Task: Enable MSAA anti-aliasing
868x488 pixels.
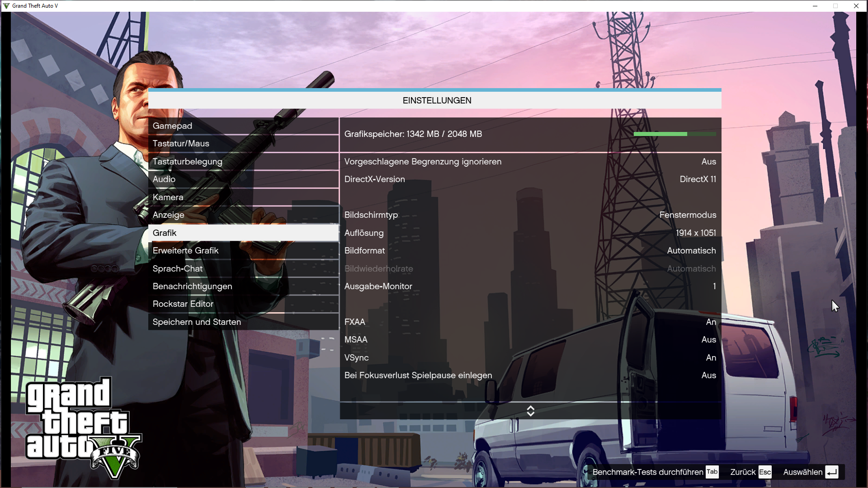Action: (529, 339)
